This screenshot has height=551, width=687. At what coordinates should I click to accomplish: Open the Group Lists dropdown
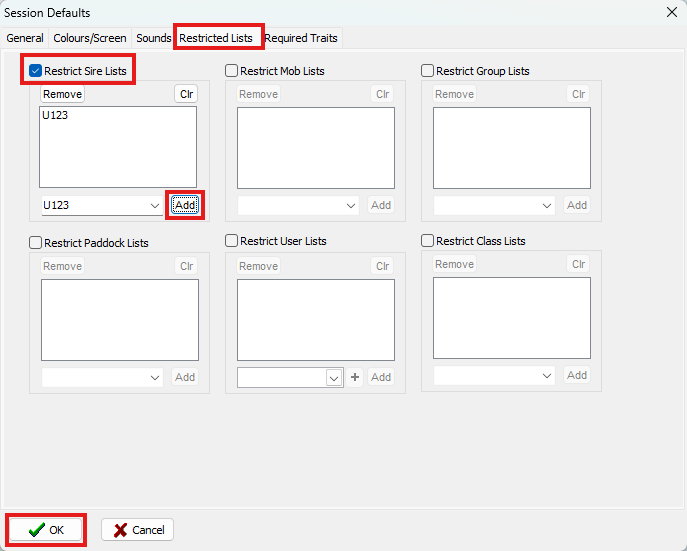[546, 206]
